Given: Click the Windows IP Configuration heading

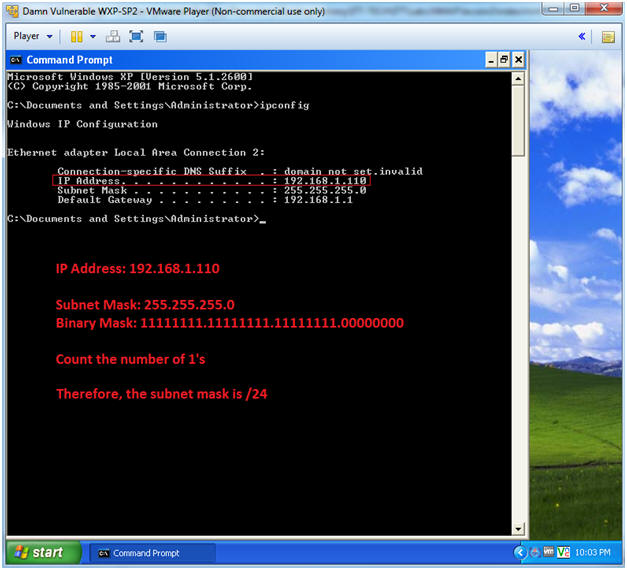Looking at the screenshot, I should point(82,124).
